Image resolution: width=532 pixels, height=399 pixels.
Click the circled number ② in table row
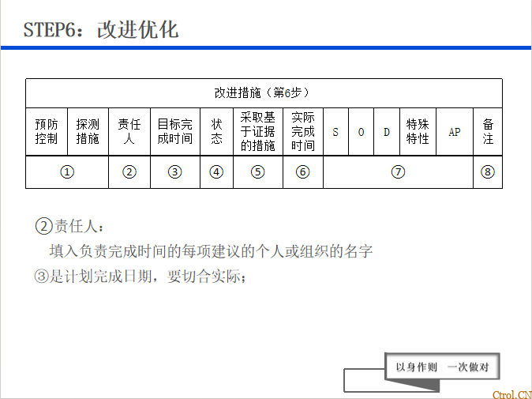tap(129, 172)
